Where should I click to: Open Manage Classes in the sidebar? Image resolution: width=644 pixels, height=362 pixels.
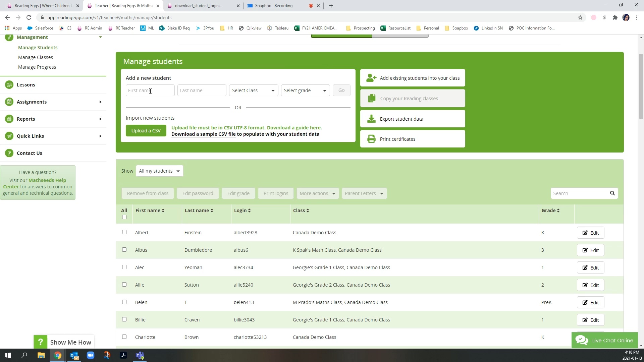pyautogui.click(x=36, y=57)
